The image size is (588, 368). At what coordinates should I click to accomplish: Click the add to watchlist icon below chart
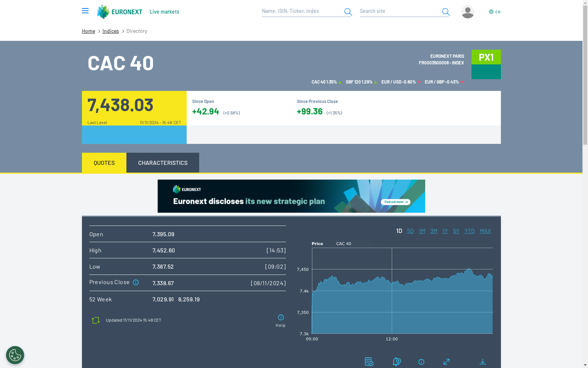[369, 362]
